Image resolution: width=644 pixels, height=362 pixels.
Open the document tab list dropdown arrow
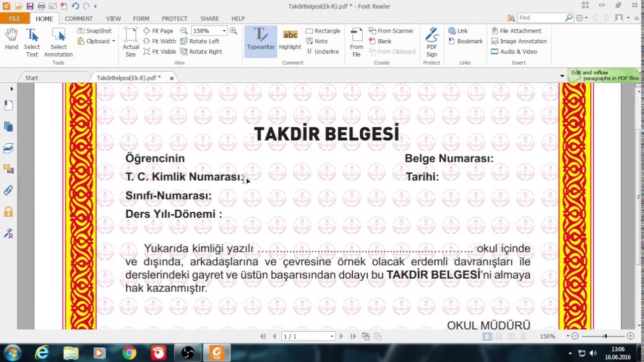(562, 76)
